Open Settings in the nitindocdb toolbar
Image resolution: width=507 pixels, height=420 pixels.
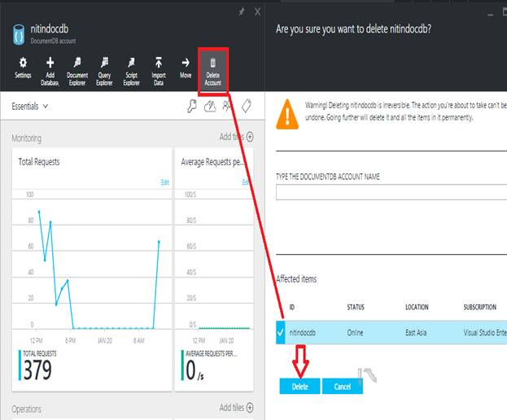coord(23,68)
